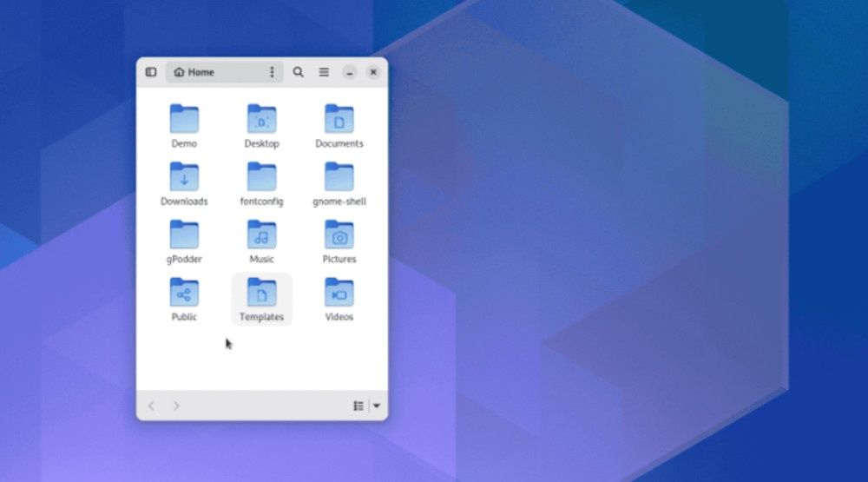Click the "Documents" folder label
The width and height of the screenshot is (868, 482).
[339, 143]
